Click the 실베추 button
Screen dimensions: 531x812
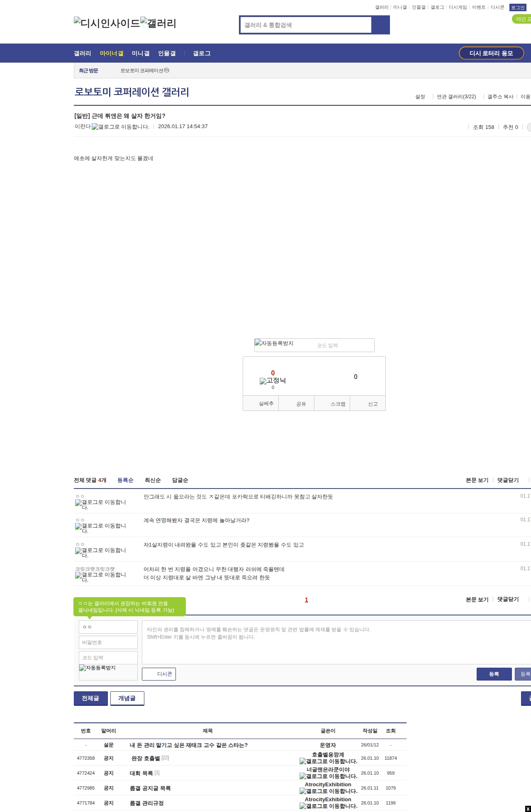[x=261, y=404]
